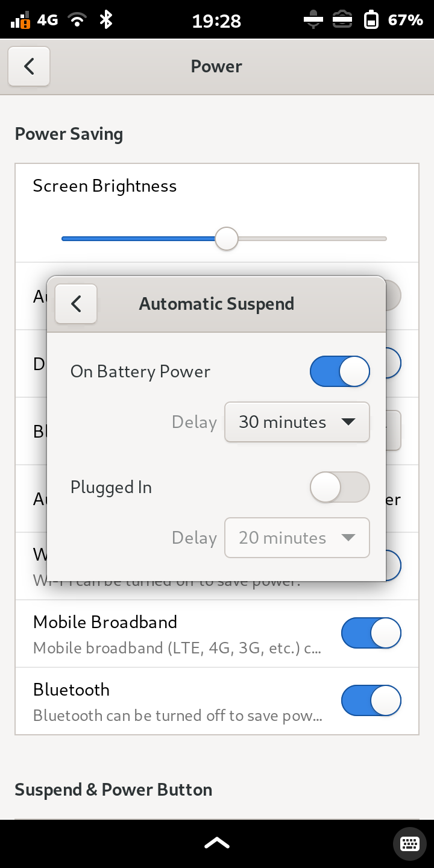Disable On Battery Power automatic suspend
Screen dimensions: 434x868
(x=339, y=371)
